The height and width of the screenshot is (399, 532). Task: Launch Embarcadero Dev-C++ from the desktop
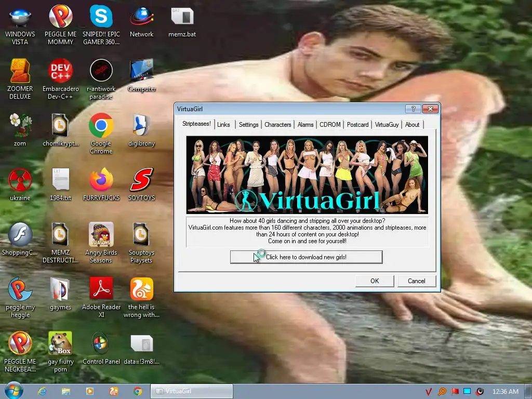(x=60, y=79)
